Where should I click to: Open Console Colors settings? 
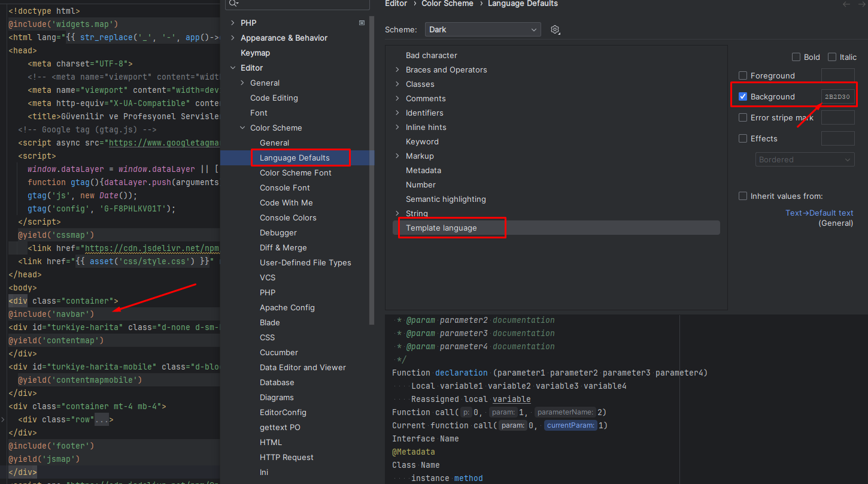tap(288, 217)
